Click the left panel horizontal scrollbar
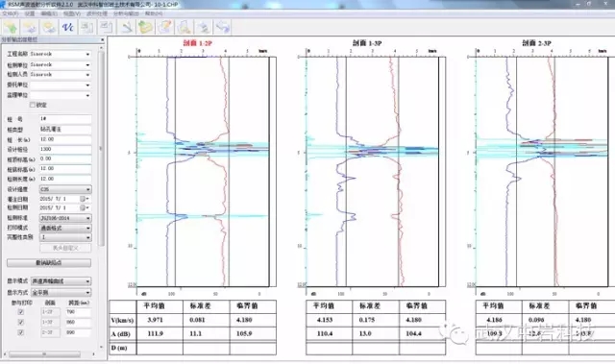 (x=49, y=354)
